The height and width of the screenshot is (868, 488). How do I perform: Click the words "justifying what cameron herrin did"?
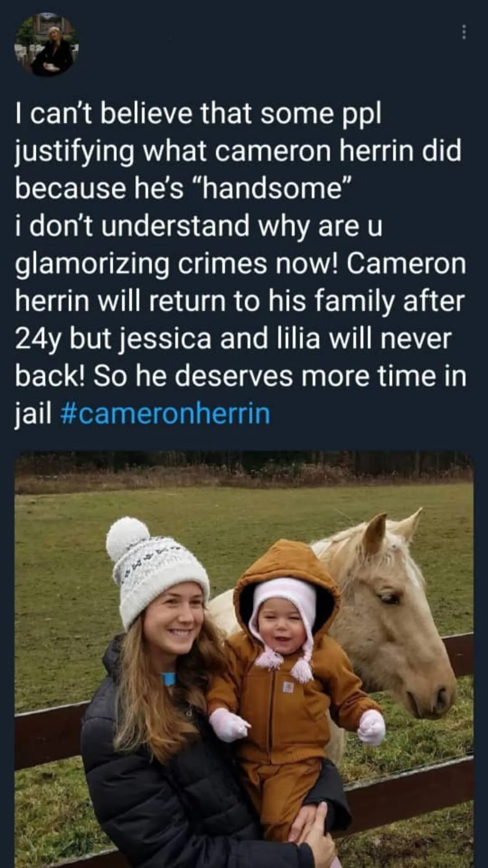click(x=238, y=151)
